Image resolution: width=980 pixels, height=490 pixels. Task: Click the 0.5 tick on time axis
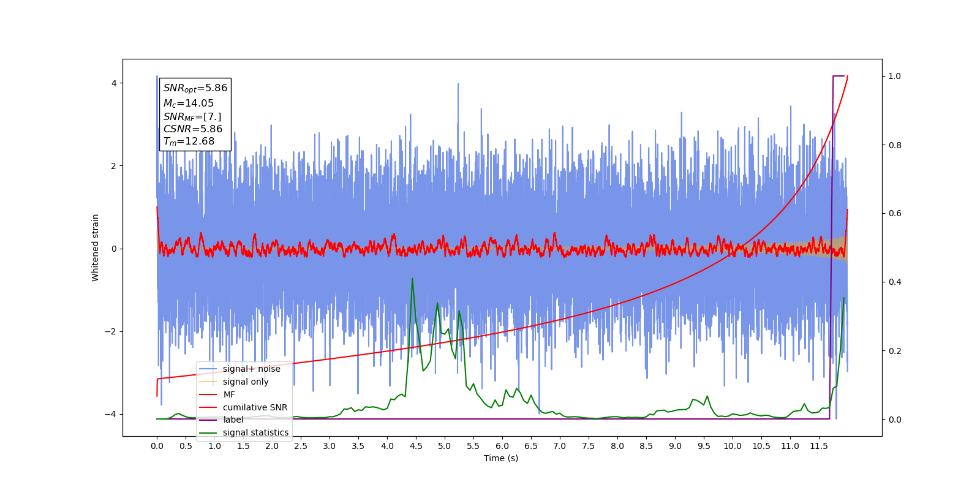coord(186,446)
